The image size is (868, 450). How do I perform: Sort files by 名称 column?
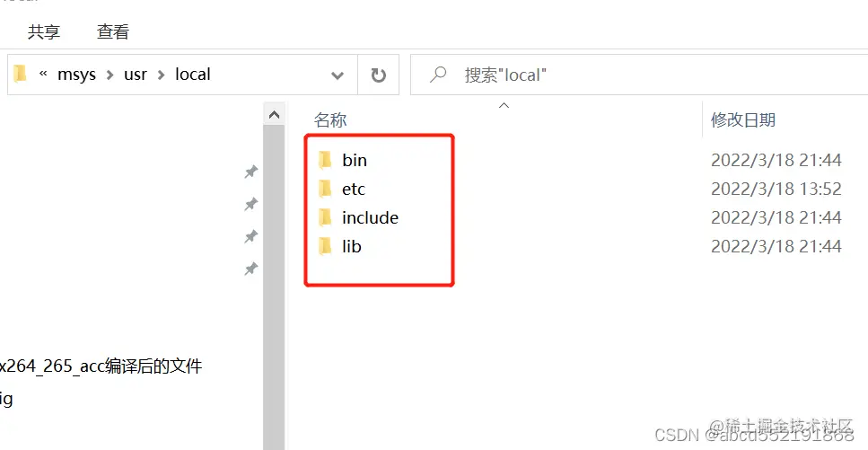tap(330, 119)
